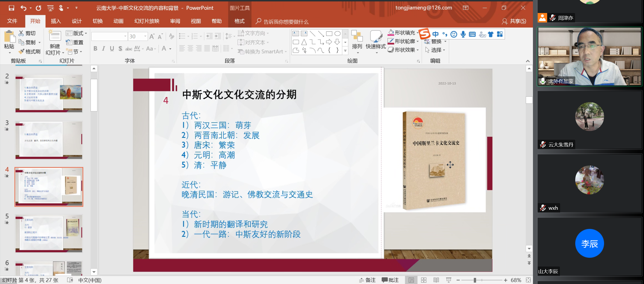Toggle Underline formatting

pyautogui.click(x=112, y=48)
